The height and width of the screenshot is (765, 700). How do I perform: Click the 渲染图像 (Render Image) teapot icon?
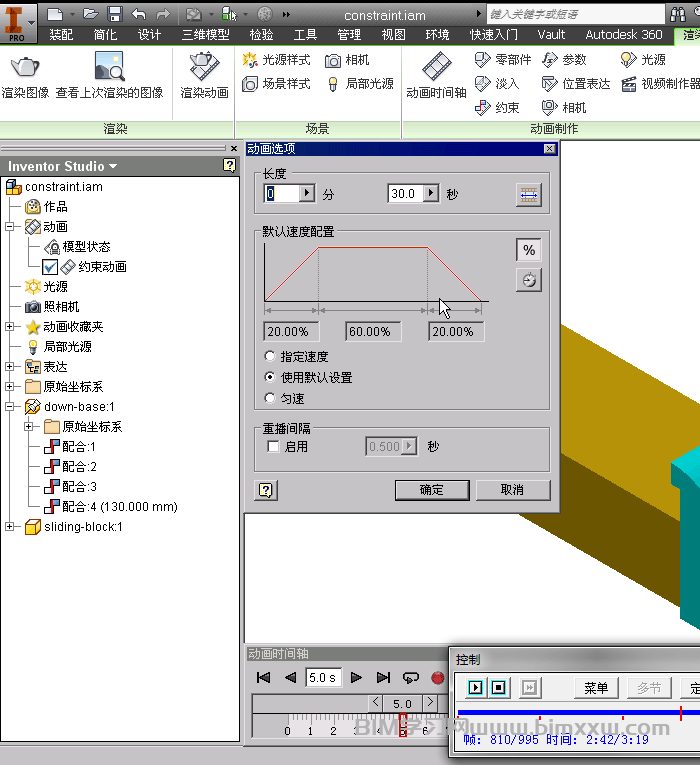click(x=25, y=68)
